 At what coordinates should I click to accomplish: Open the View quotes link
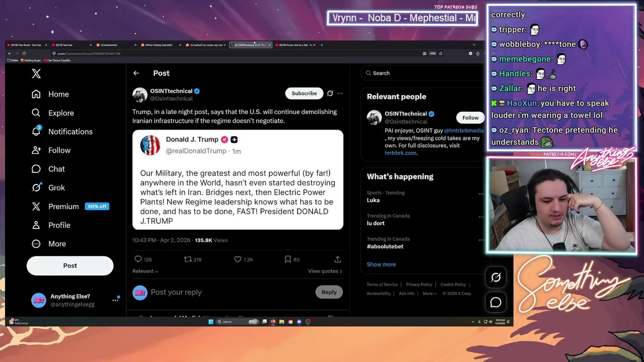tap(325, 271)
